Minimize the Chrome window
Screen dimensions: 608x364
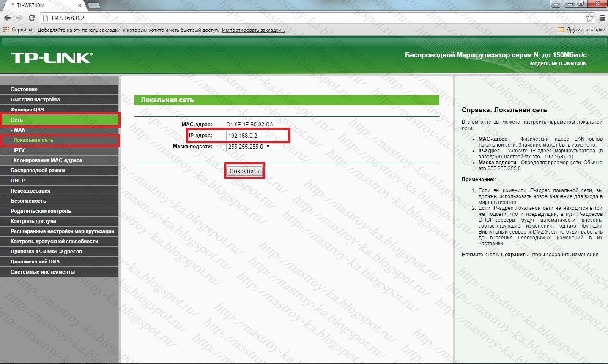570,4
